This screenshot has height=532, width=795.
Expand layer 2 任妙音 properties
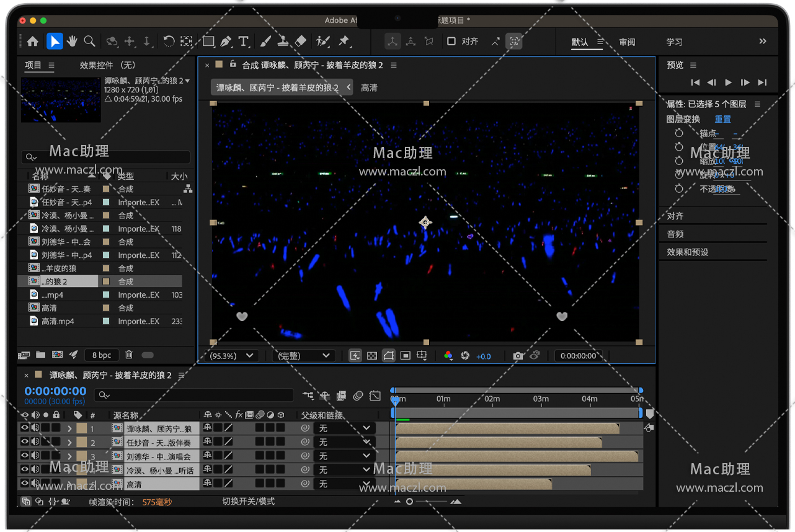pyautogui.click(x=69, y=443)
